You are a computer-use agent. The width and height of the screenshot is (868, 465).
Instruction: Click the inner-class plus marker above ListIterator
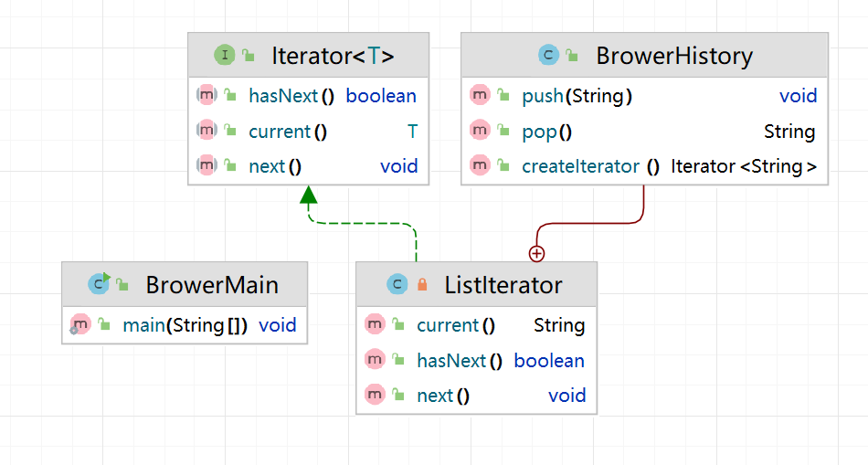coord(536,254)
